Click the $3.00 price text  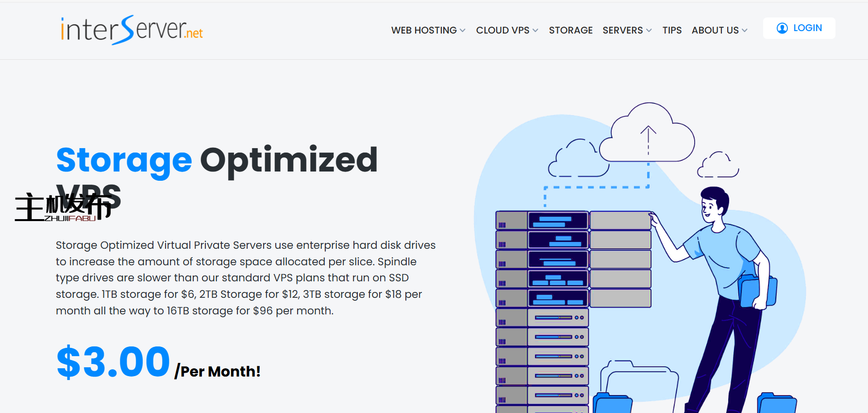[113, 362]
